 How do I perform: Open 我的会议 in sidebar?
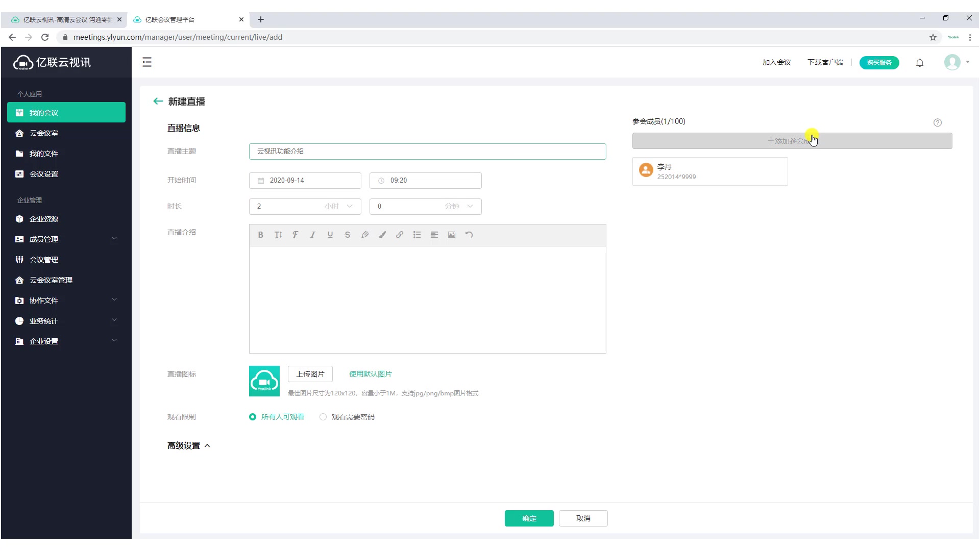pos(66,112)
